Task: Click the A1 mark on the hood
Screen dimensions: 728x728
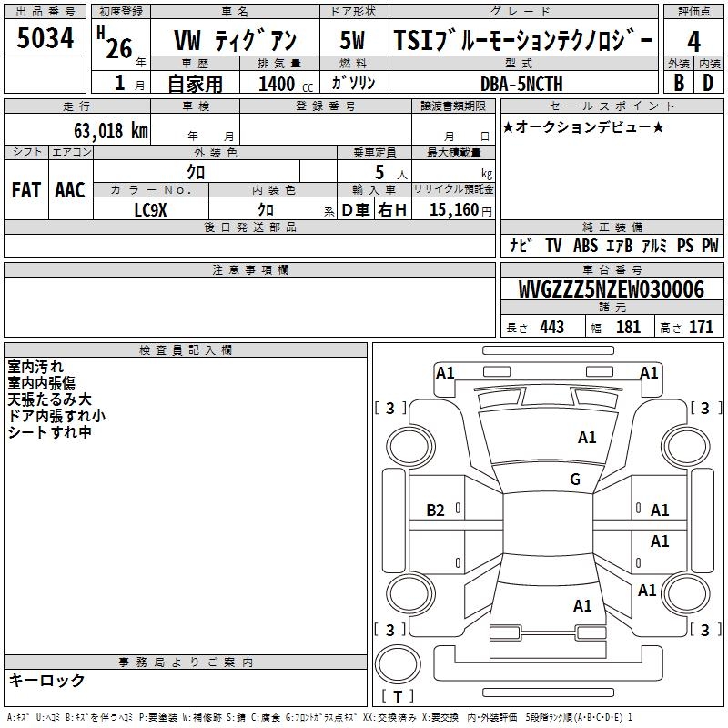Action: pos(587,437)
